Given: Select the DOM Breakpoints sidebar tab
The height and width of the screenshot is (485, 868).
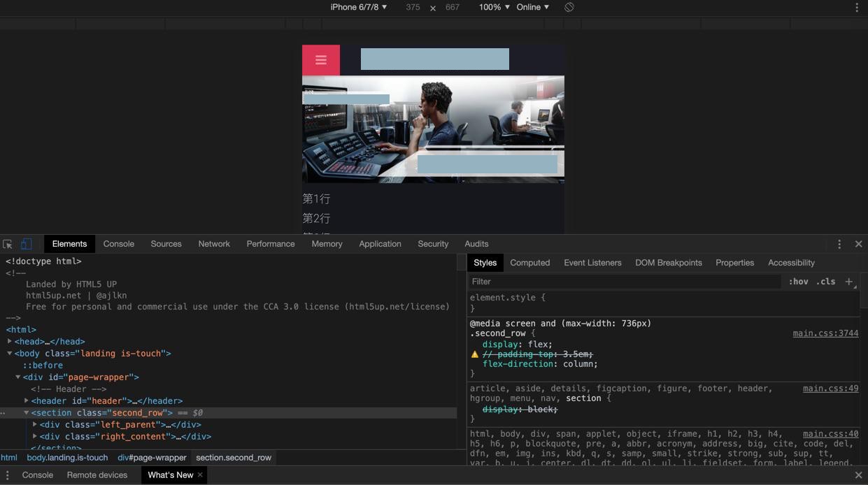Looking at the screenshot, I should pyautogui.click(x=668, y=263).
